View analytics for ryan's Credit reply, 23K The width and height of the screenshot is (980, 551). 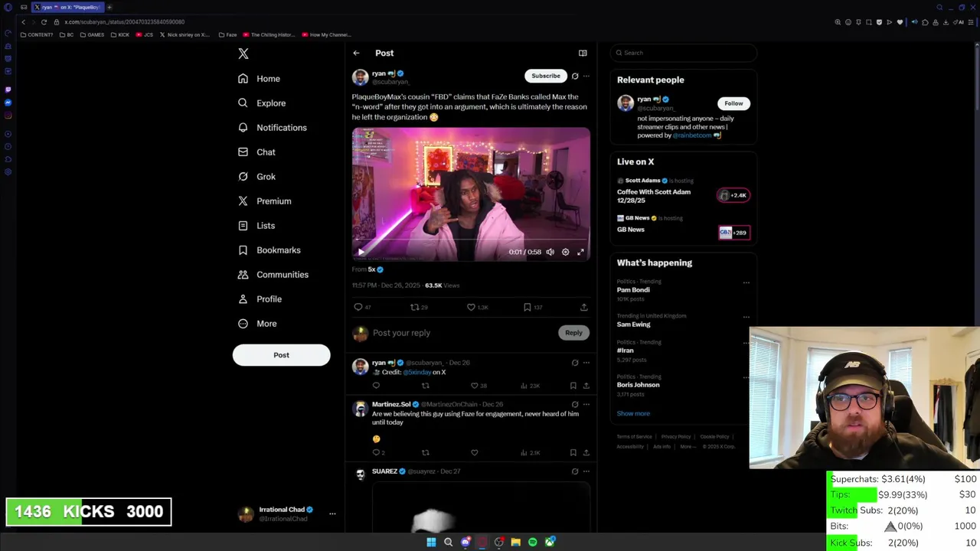pos(531,386)
